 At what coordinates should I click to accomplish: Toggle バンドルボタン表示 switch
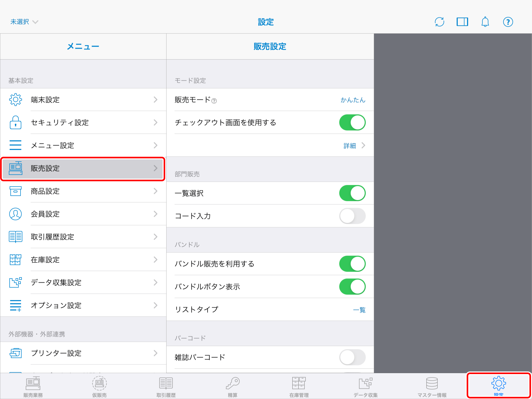tap(352, 287)
